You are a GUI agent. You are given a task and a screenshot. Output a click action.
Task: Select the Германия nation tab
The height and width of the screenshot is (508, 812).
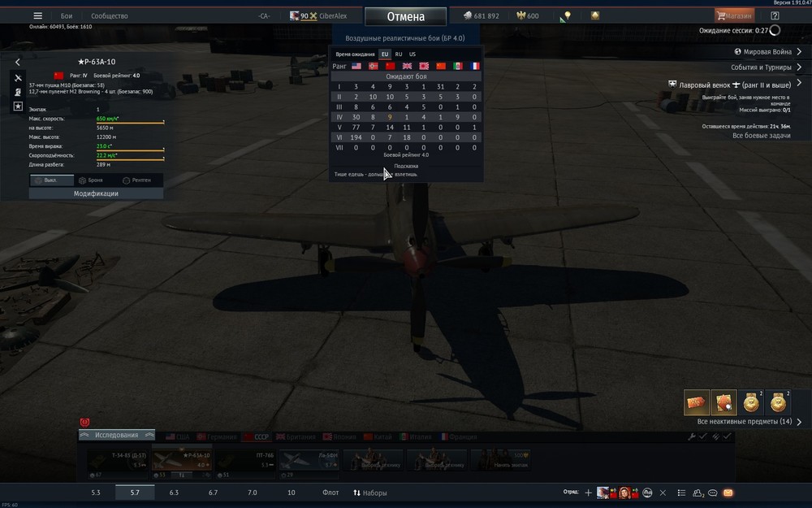pyautogui.click(x=217, y=436)
